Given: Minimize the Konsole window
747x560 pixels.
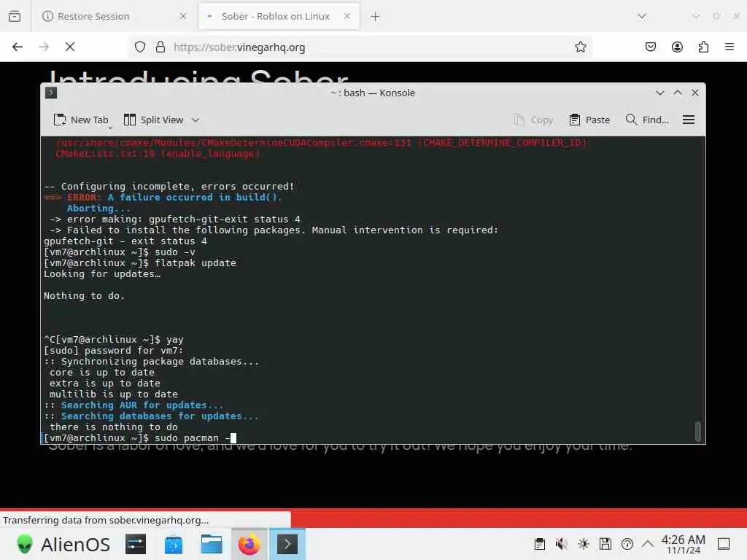Looking at the screenshot, I should pyautogui.click(x=659, y=93).
